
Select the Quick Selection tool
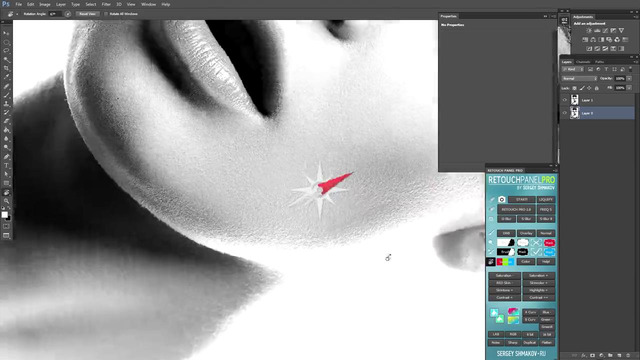6,60
